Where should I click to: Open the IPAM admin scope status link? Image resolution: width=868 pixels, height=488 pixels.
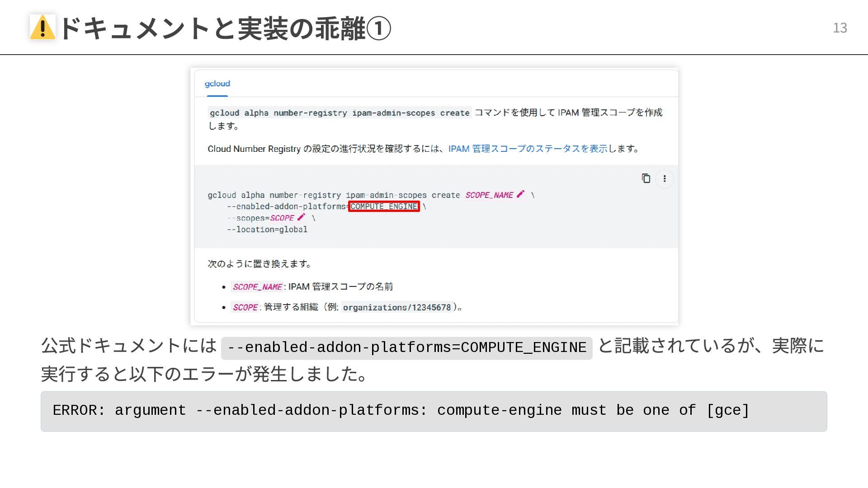point(528,149)
